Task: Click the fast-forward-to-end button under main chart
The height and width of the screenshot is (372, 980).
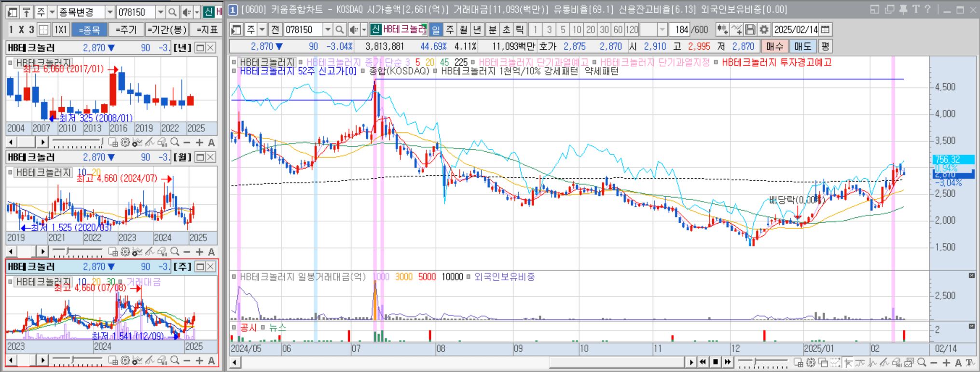Action: 728,362
